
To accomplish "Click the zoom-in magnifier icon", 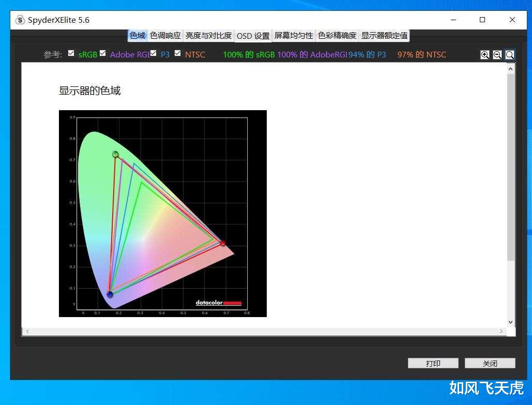I will pyautogui.click(x=484, y=54).
